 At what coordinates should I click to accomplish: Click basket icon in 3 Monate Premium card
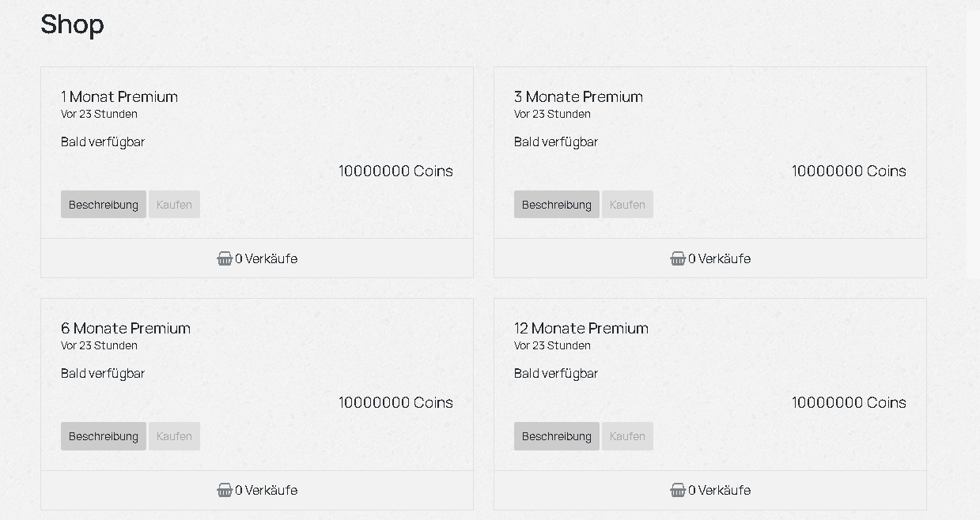tap(678, 258)
